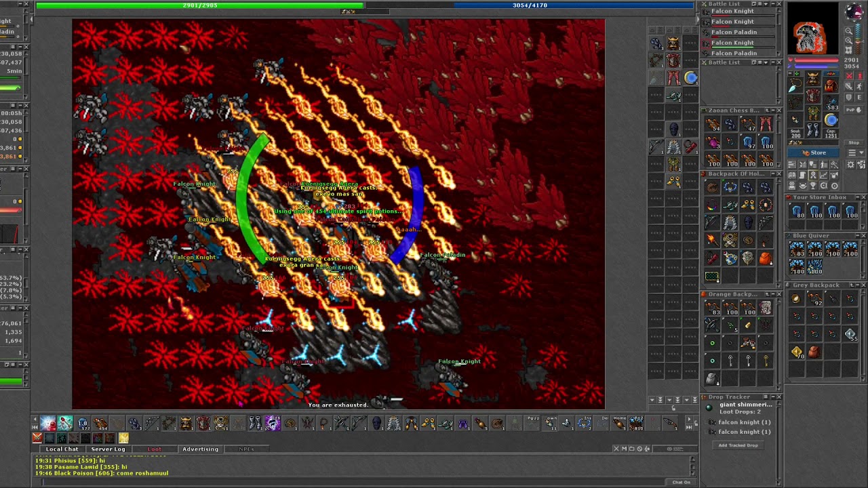Select the scroll item in Orange Backpack
Screen dimensions: 868x488
click(766, 308)
